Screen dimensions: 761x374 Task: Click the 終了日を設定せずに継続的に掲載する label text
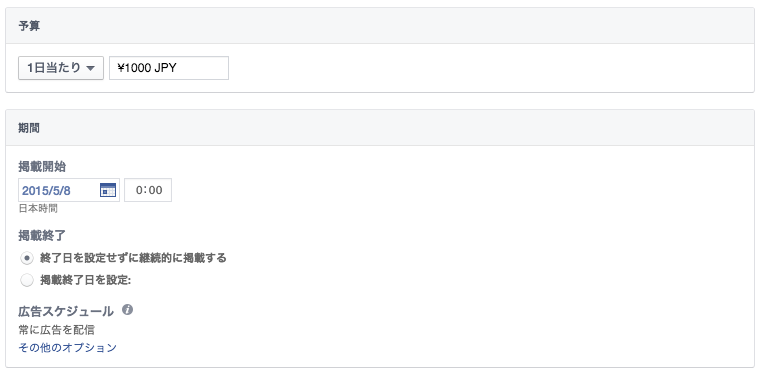point(133,258)
